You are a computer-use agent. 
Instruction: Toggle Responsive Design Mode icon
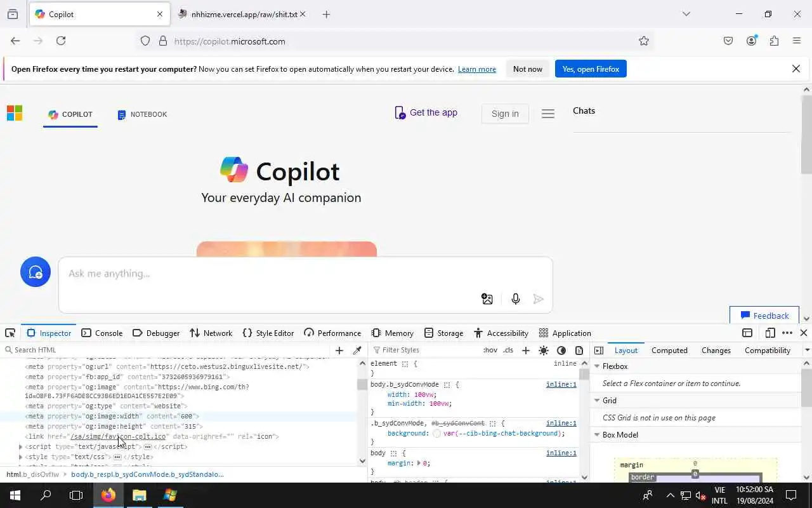coord(770,333)
